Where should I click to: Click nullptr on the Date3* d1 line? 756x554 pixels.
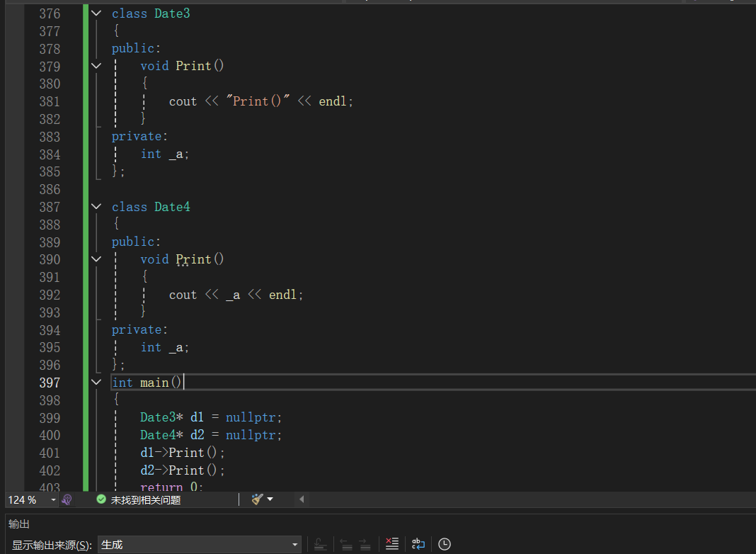251,417
